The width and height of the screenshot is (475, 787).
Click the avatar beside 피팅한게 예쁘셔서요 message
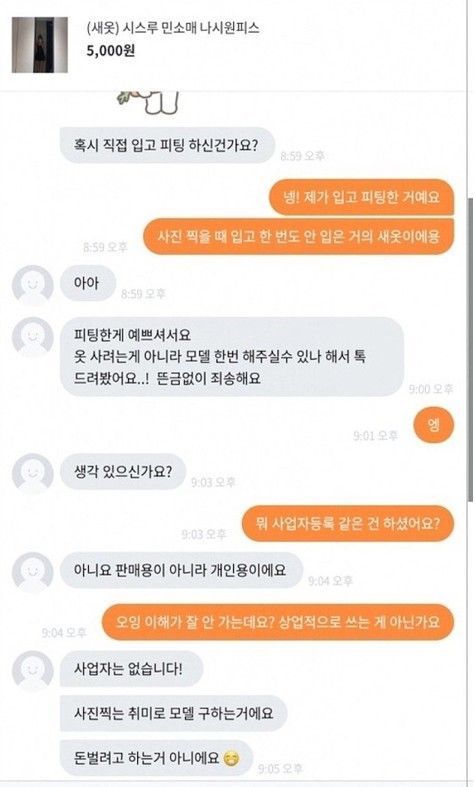[x=33, y=337]
